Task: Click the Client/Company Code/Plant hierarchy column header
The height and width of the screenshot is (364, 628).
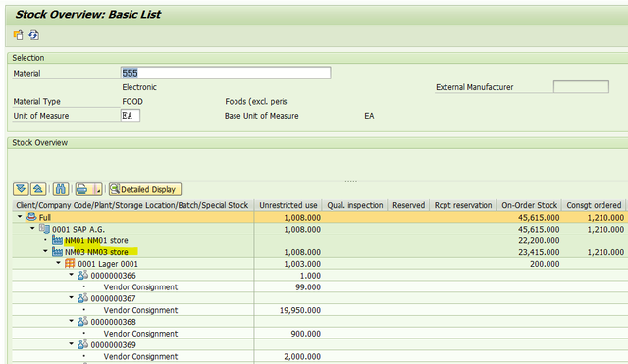Action: (x=132, y=205)
